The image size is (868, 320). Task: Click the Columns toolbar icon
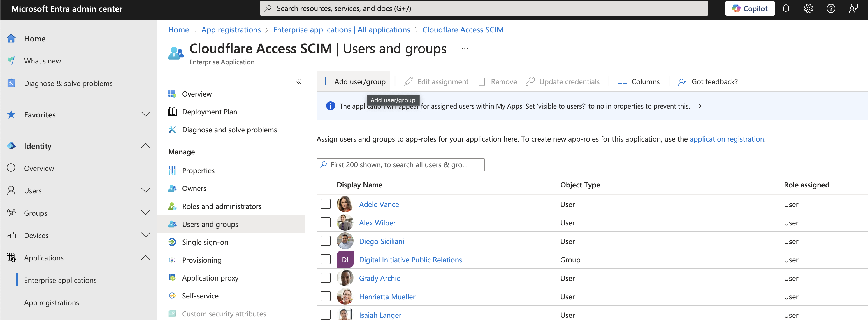(622, 81)
